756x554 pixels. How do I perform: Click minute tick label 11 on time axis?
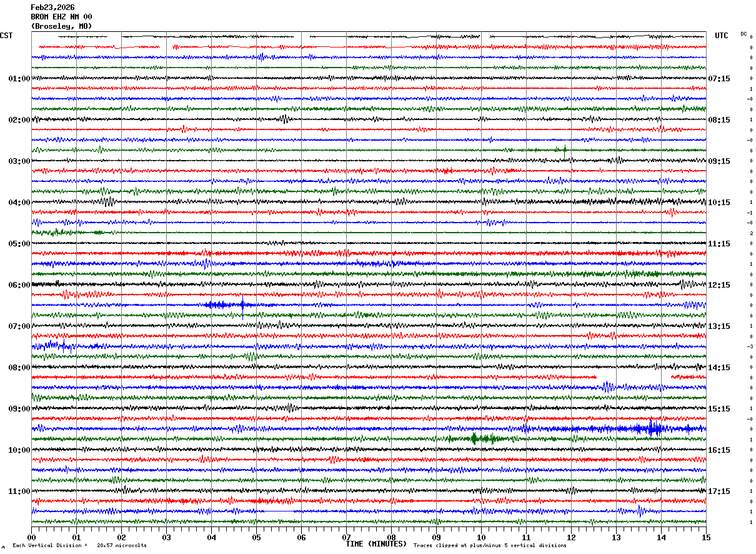point(526,537)
